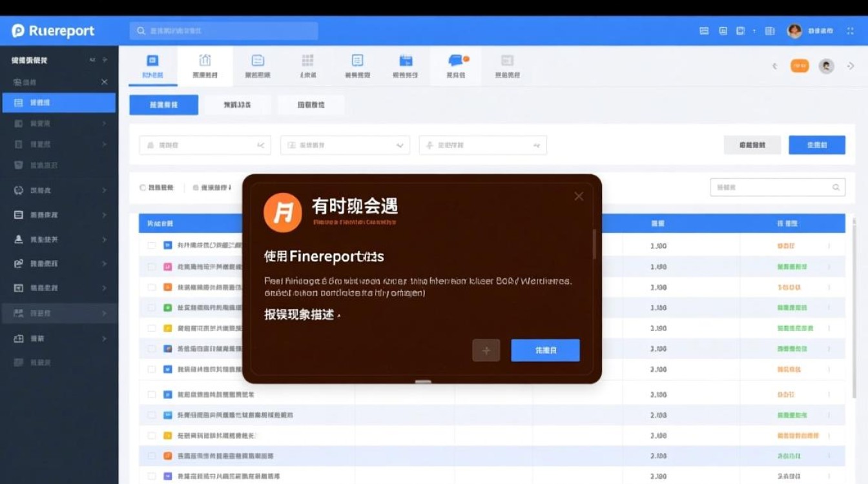Click the orange round logo in the dialog
The image size is (868, 484).
coord(283,213)
